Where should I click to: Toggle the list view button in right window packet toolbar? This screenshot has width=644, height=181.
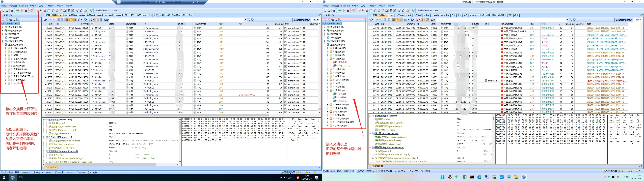click(x=393, y=20)
